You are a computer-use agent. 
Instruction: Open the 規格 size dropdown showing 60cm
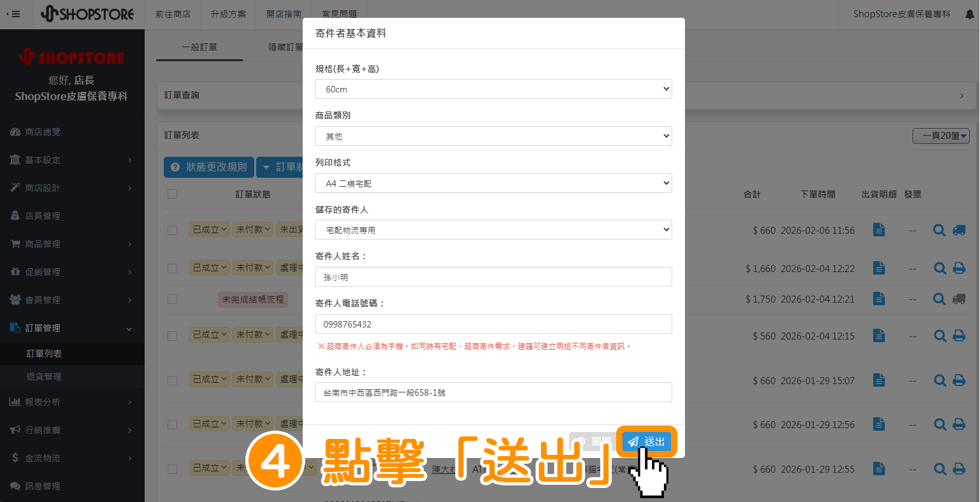pos(493,89)
